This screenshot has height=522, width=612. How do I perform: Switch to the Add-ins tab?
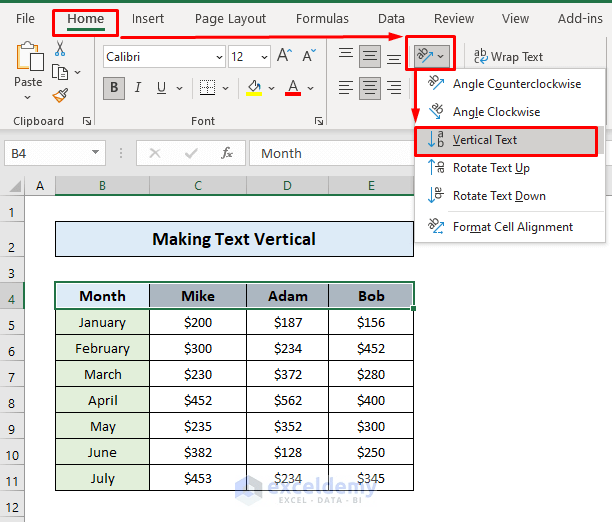coord(580,18)
